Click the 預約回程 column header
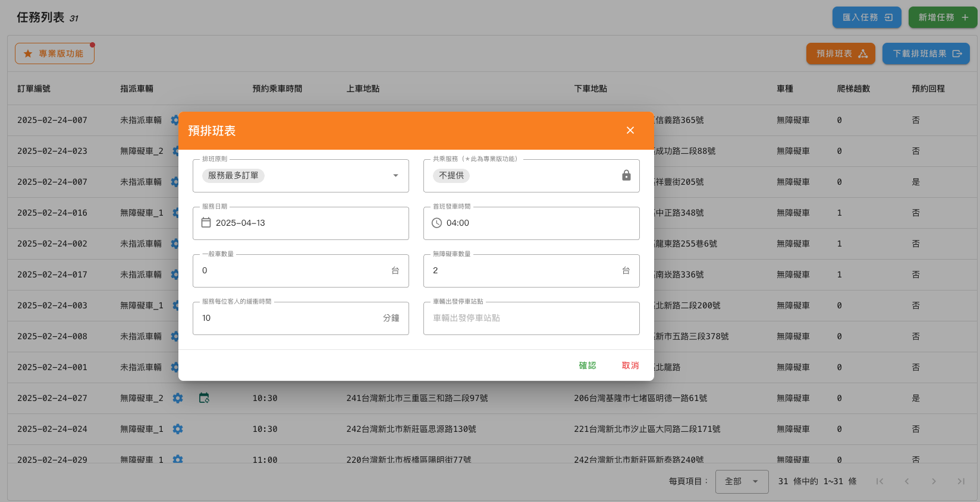980x502 pixels. pyautogui.click(x=928, y=89)
